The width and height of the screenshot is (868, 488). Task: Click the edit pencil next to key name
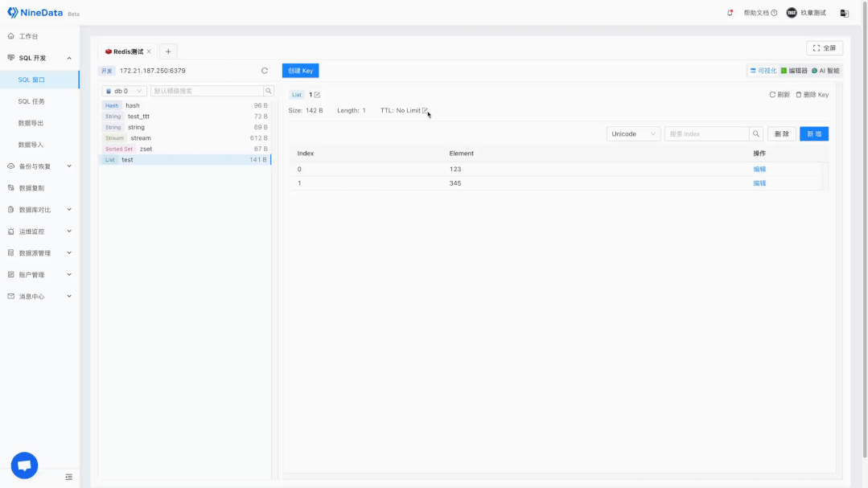coord(317,94)
